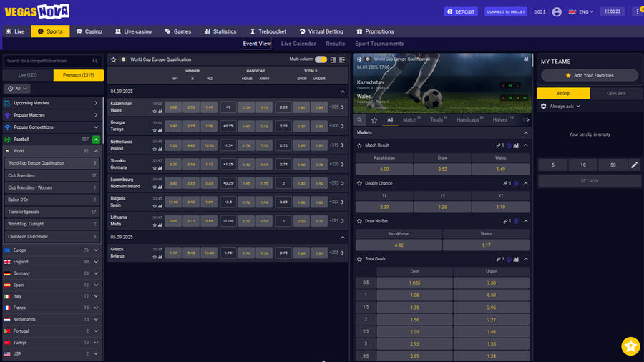Expand the Popular Competitions section
This screenshot has height=362, width=644.
[96, 127]
